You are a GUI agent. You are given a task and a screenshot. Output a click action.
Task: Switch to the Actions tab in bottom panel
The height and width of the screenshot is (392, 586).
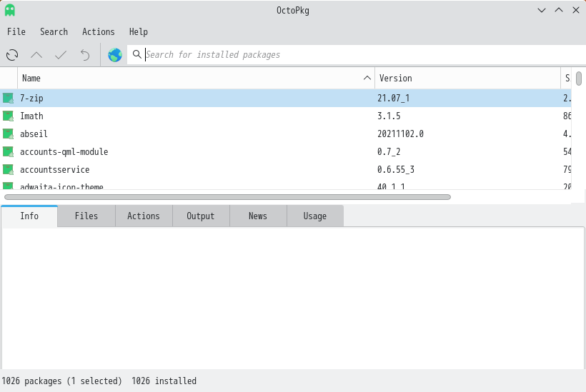(144, 216)
